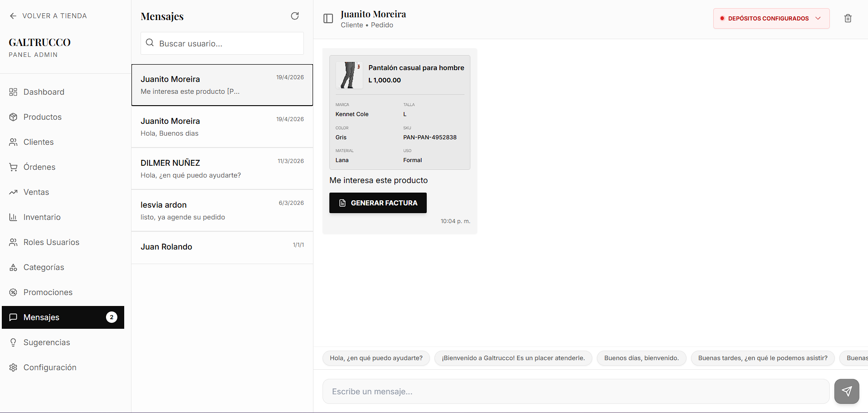This screenshot has width=868, height=413.
Task: Click the Escribe un mensaje text box
Action: point(575,392)
